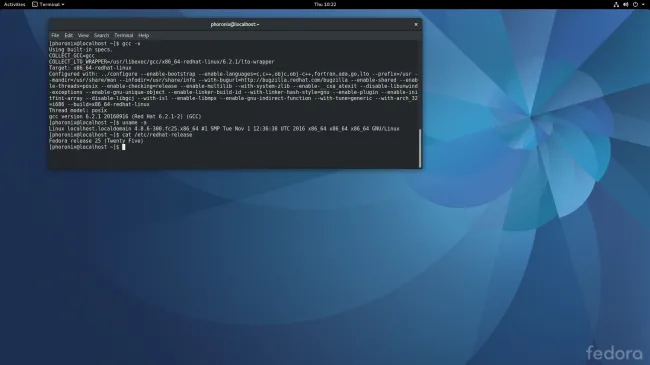Click the phoronix@localhost title bar
The height and width of the screenshot is (365, 650).
(235, 24)
